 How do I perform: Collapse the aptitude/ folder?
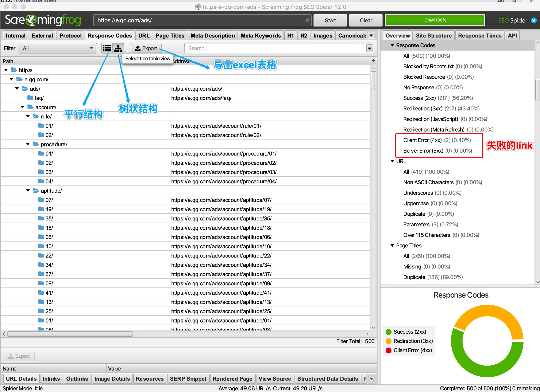point(28,191)
